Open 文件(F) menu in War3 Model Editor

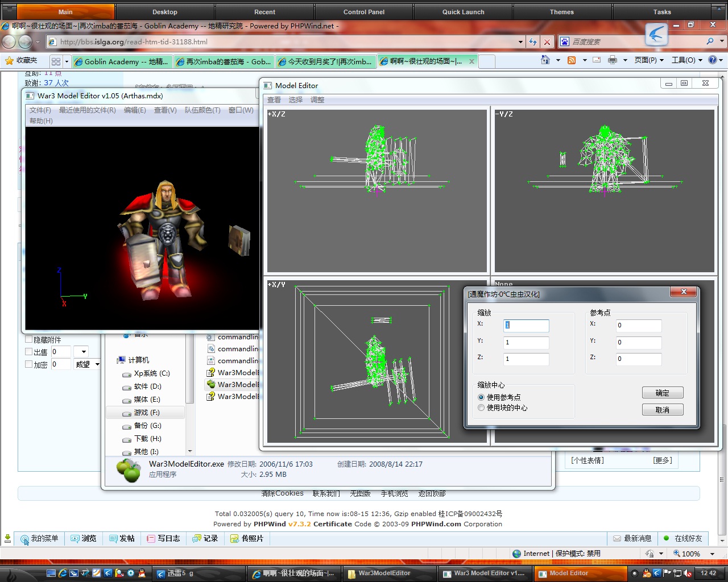(40, 110)
